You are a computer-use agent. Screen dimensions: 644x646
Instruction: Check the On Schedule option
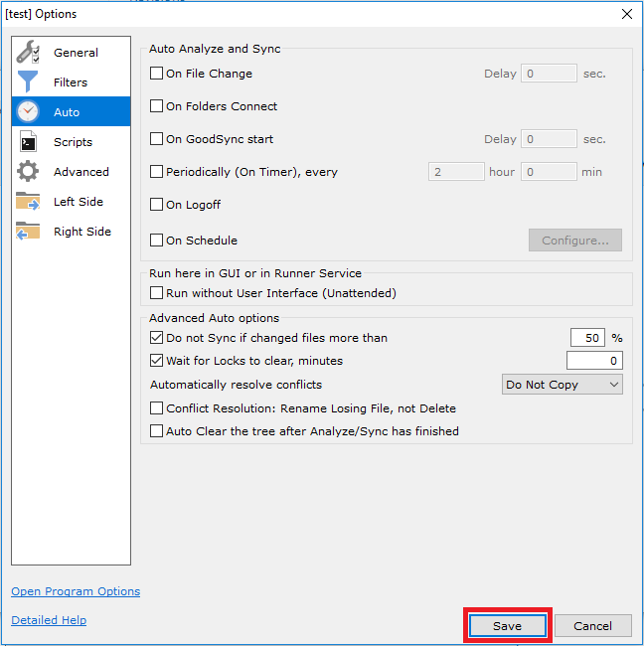[x=156, y=241]
